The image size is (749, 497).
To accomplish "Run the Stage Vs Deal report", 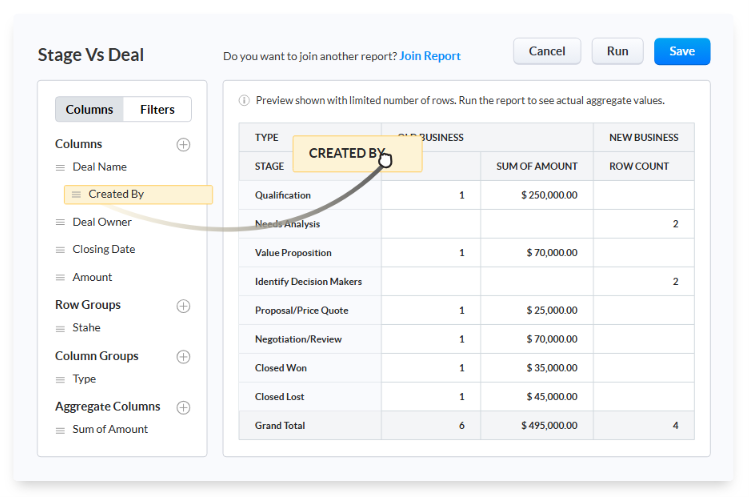I will 618,51.
